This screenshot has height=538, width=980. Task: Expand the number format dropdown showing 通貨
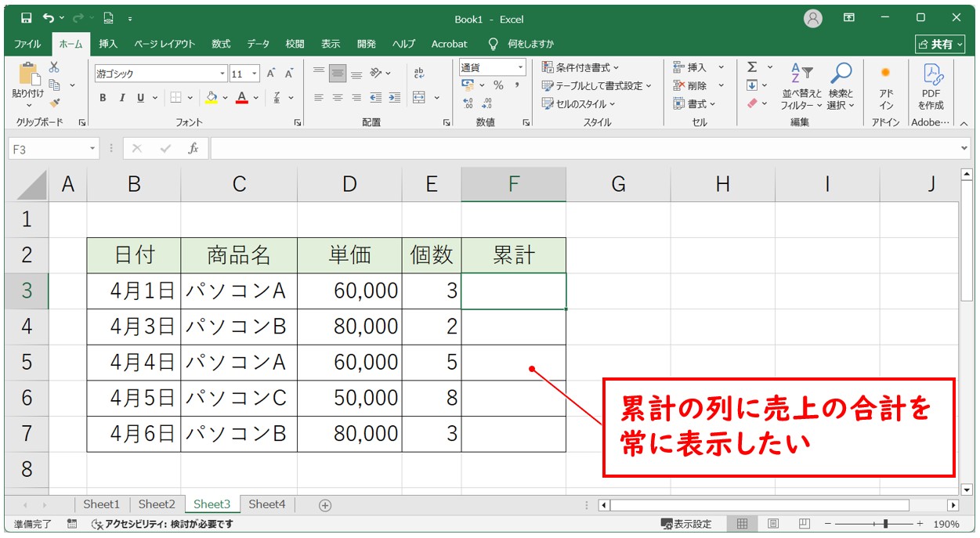[x=520, y=68]
